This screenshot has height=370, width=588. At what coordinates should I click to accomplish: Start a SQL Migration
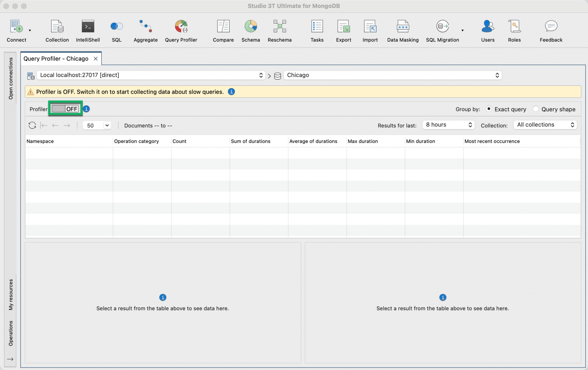(442, 30)
